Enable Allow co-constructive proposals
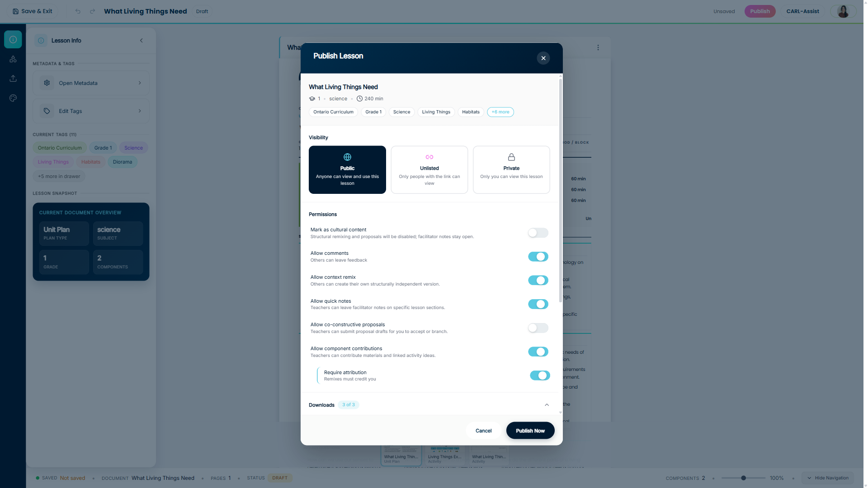 click(538, 328)
